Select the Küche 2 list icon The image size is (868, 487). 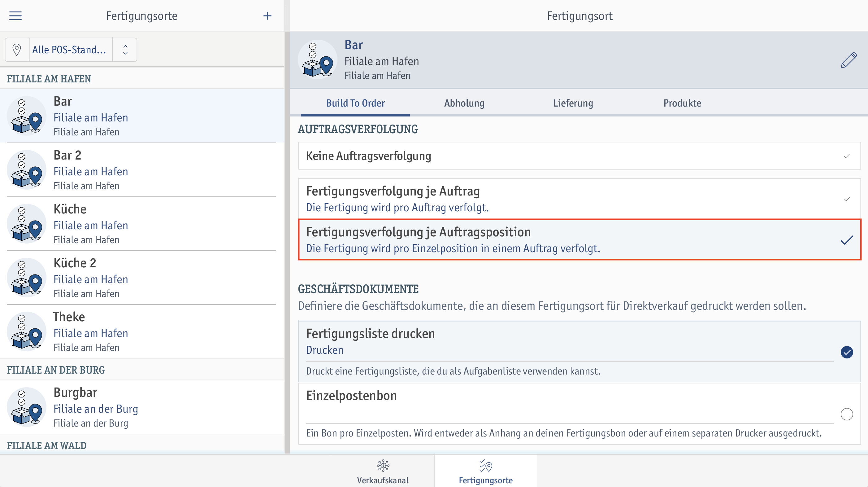click(27, 278)
